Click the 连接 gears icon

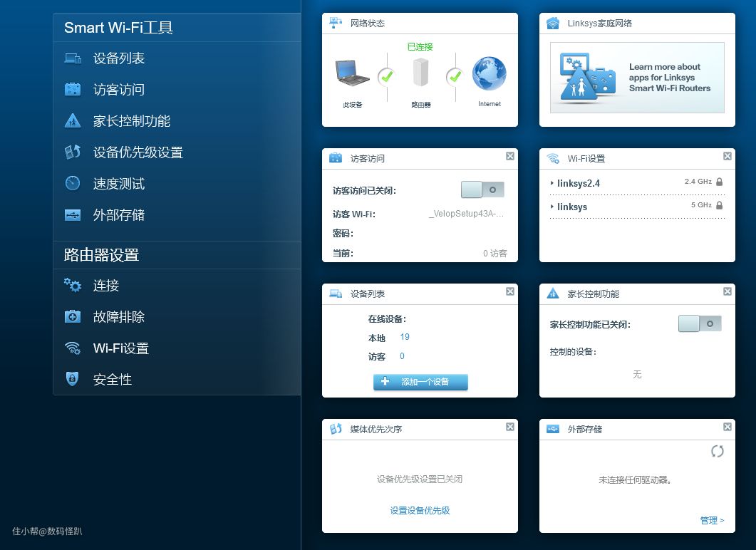[x=73, y=286]
